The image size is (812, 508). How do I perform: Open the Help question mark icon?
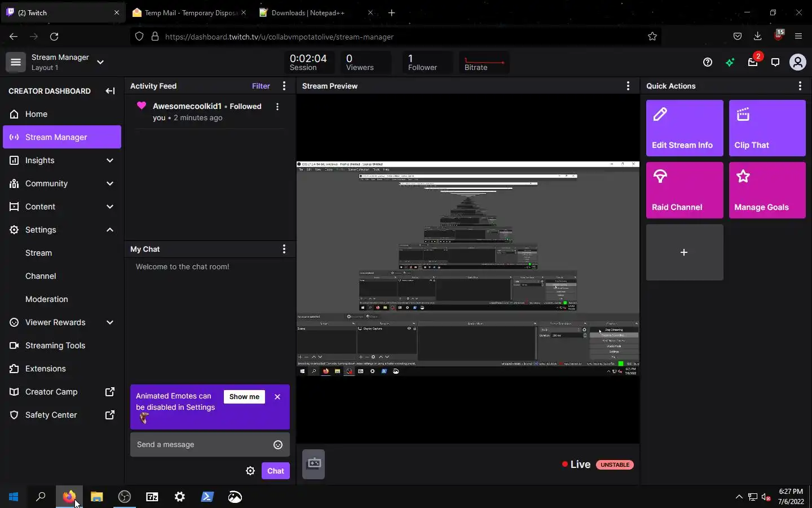[x=708, y=62]
